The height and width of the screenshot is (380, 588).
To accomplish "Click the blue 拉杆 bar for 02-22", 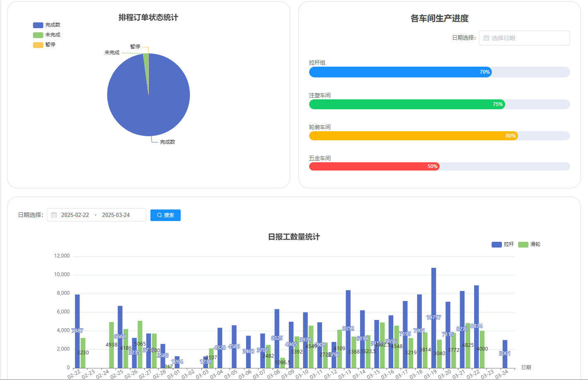I will pos(77,331).
